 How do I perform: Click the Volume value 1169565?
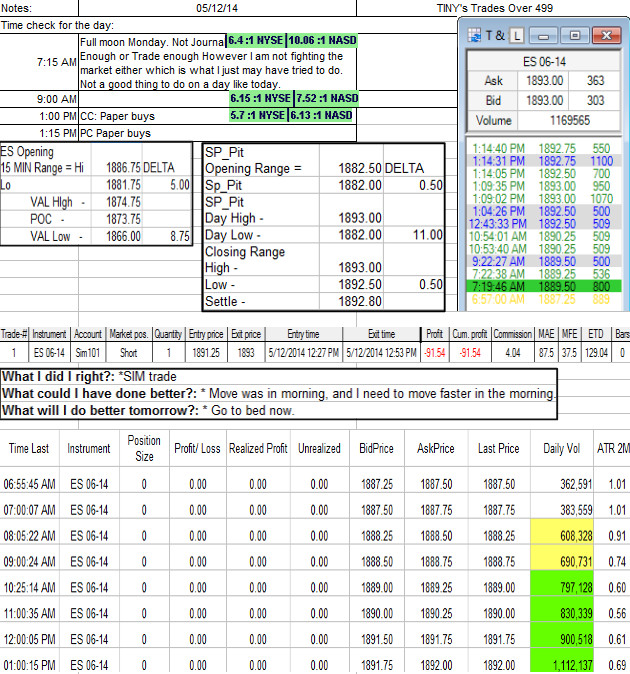click(569, 120)
